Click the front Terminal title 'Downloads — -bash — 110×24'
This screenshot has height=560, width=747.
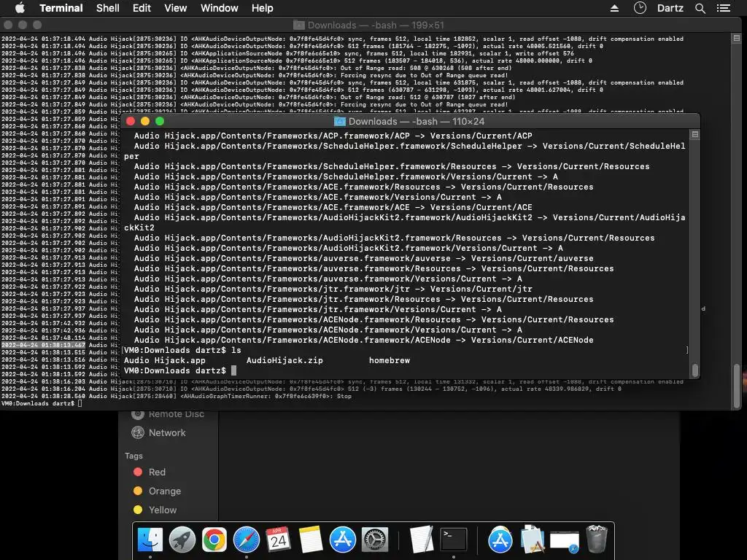pos(417,122)
